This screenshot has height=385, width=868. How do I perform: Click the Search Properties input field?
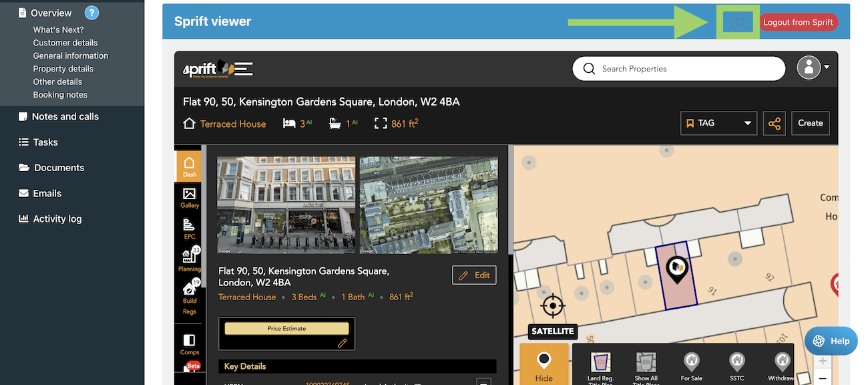pos(679,68)
